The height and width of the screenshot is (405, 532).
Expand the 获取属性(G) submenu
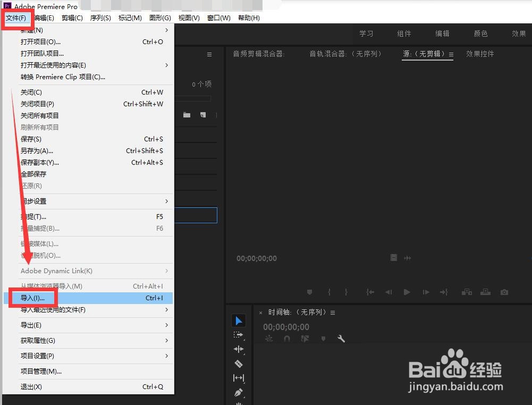coord(88,341)
